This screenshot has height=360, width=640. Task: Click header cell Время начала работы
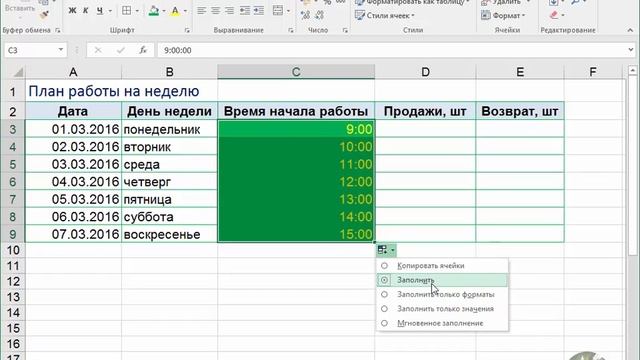[296, 111]
